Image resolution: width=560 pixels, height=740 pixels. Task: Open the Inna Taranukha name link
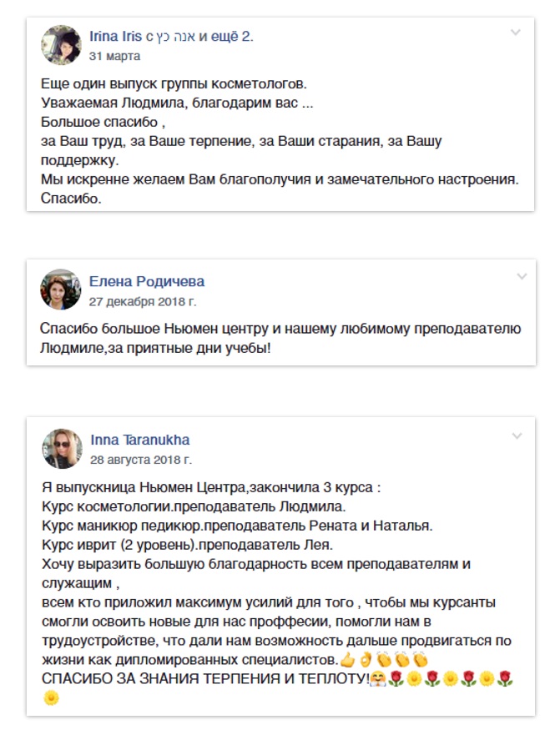coord(139,440)
